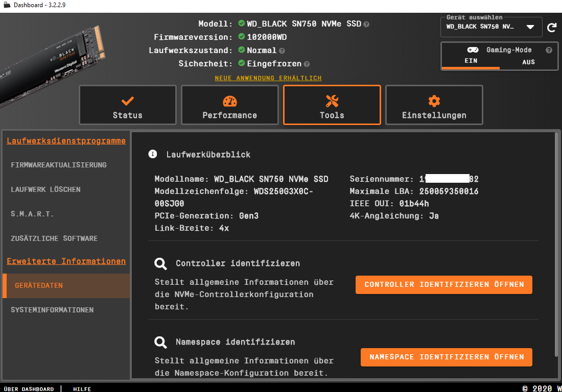Select Firmwareaktualisierung in sidebar
The width and height of the screenshot is (562, 392).
59,165
